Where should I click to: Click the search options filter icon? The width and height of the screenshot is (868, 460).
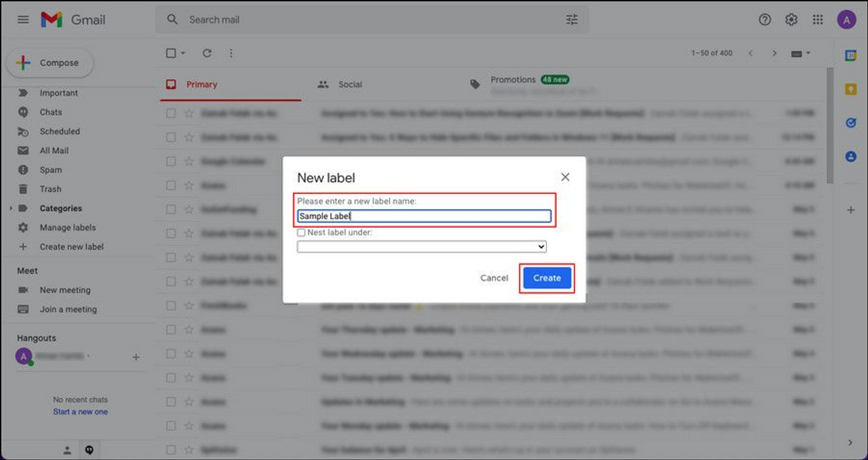572,20
